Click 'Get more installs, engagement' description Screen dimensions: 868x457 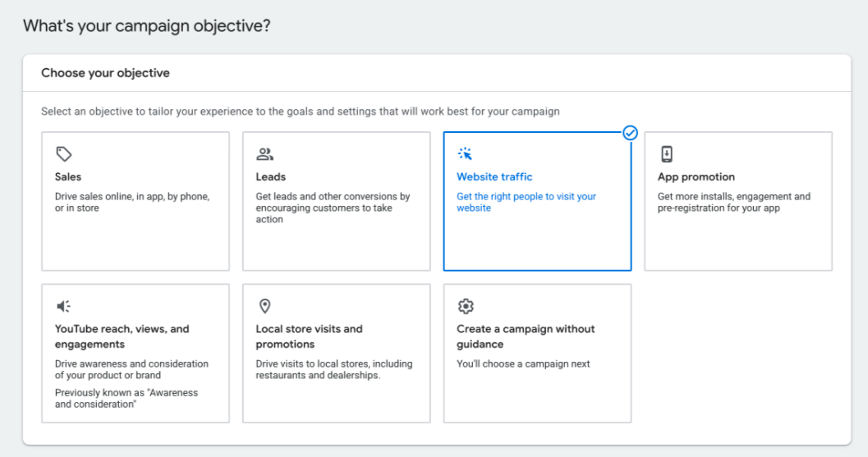[734, 202]
